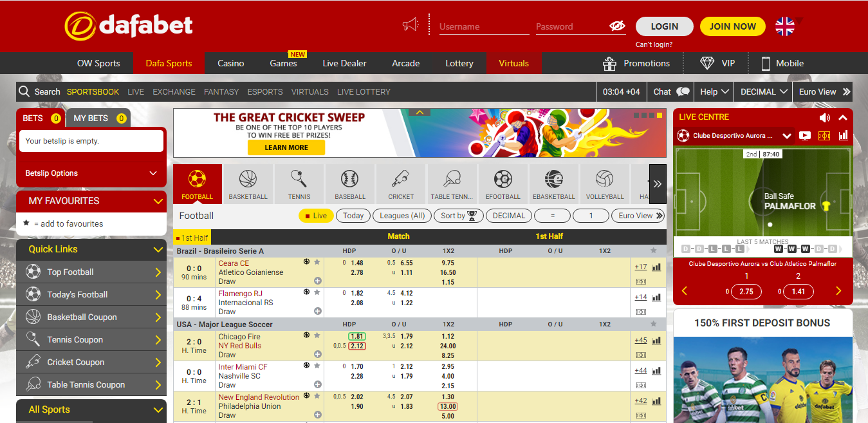Viewport: 868px width, 423px height.
Task: Click the Username input field
Action: click(484, 26)
